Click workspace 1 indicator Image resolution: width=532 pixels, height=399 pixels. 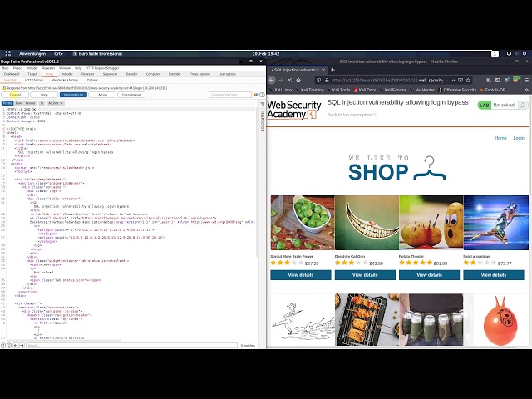coord(495,53)
